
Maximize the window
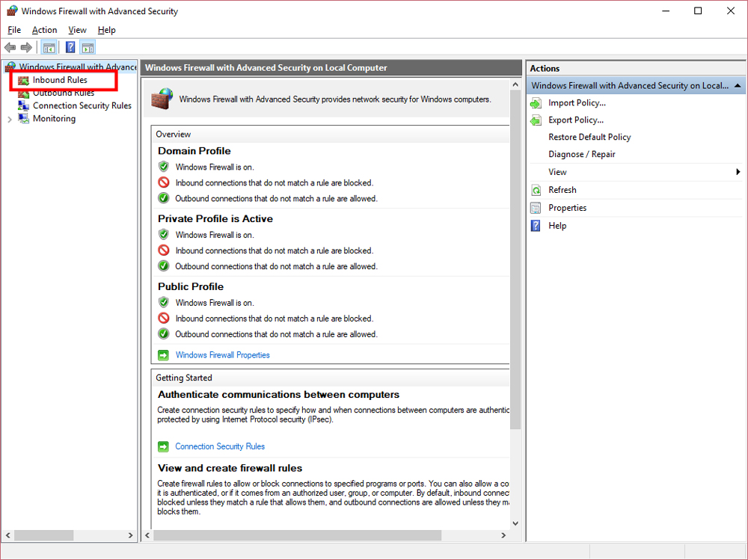tap(698, 11)
